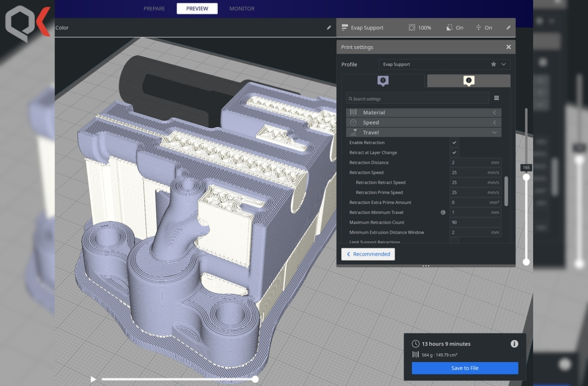Close the Print settings panel
This screenshot has width=588, height=386.
click(508, 47)
